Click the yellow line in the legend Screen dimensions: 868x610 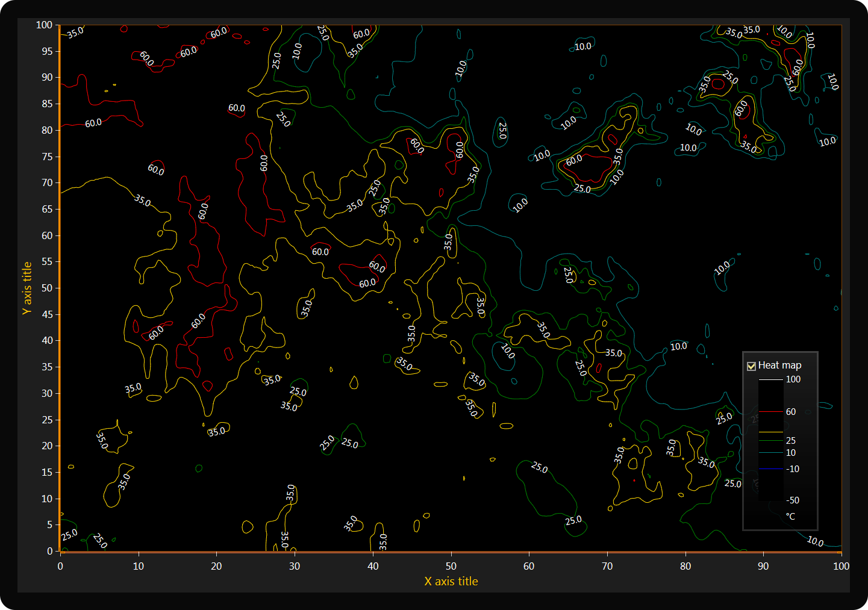click(770, 432)
